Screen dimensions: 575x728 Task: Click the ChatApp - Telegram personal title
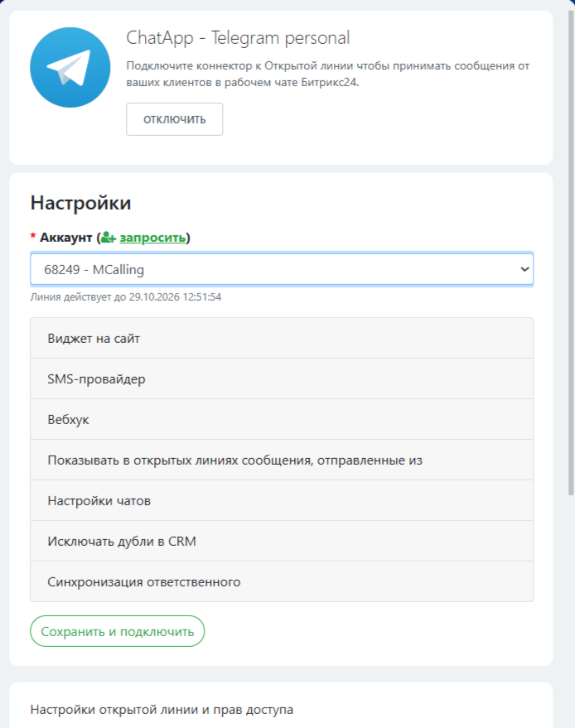pyautogui.click(x=238, y=38)
